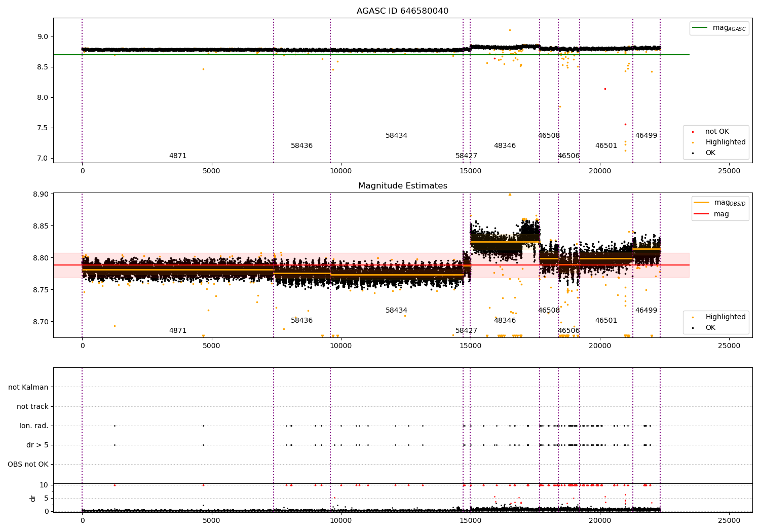Viewport: 760px width, 532px height.
Task: Click the orange outlier point above 9.0
Action: 510,30
